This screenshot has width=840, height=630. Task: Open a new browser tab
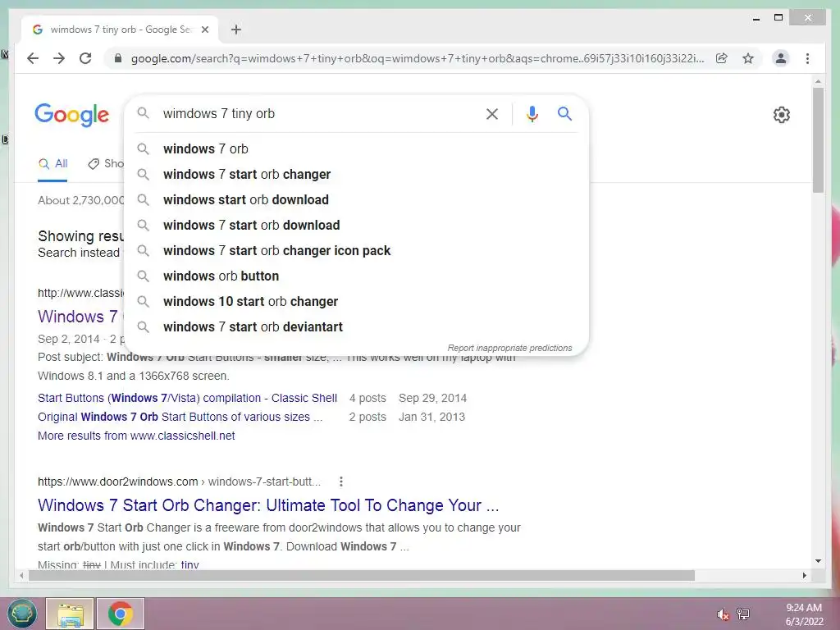236,30
